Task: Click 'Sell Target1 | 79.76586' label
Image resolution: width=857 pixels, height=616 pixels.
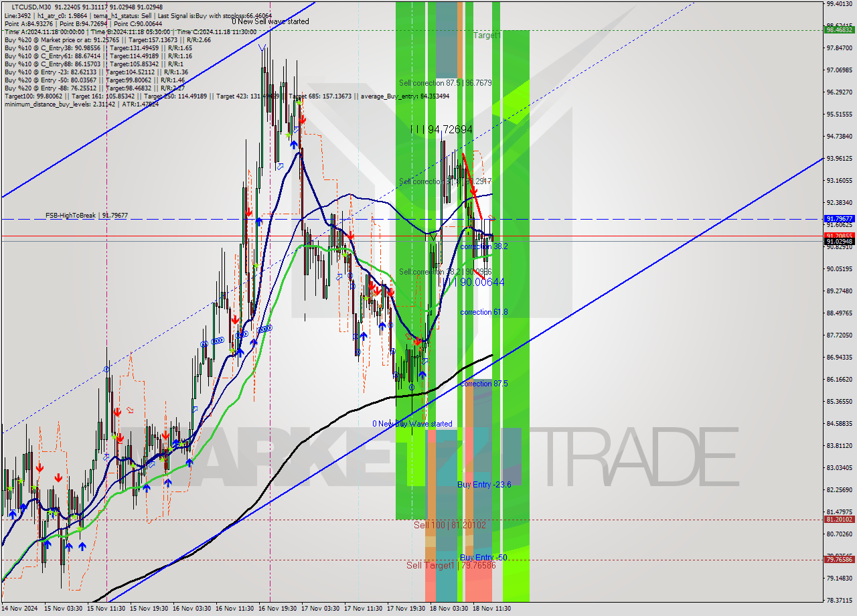Action: [x=451, y=565]
